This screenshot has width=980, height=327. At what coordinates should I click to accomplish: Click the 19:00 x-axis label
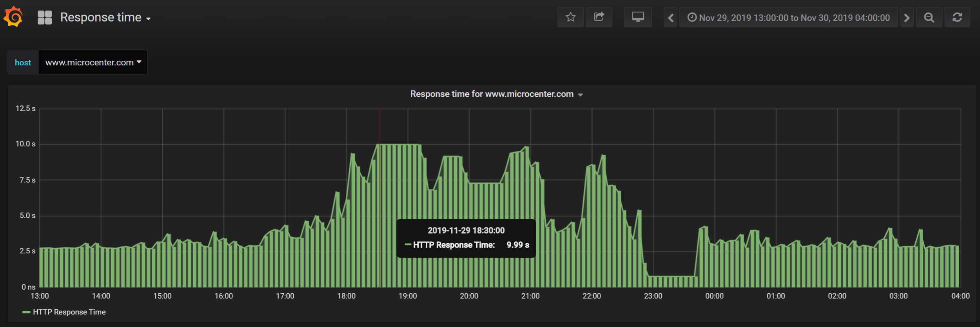coord(408,296)
